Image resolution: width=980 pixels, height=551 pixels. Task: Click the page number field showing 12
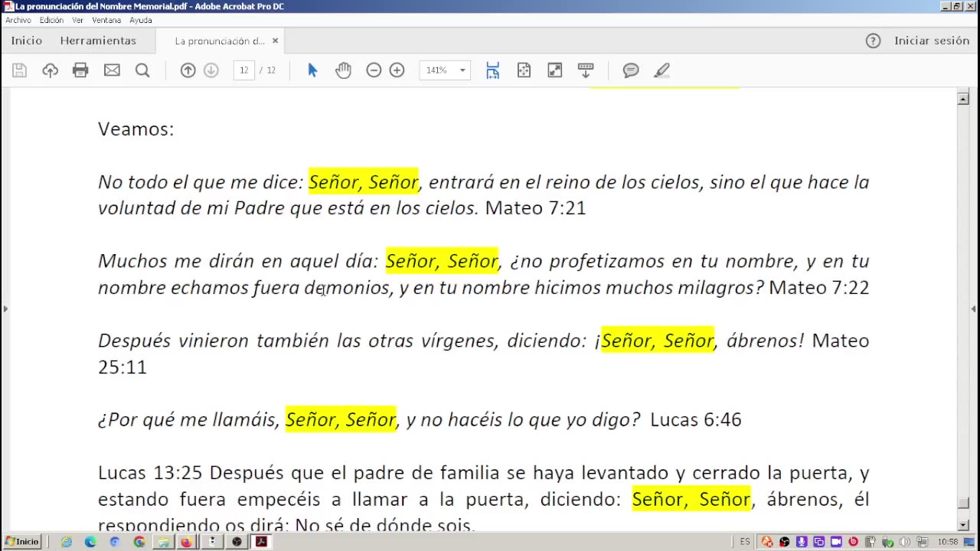coord(243,70)
